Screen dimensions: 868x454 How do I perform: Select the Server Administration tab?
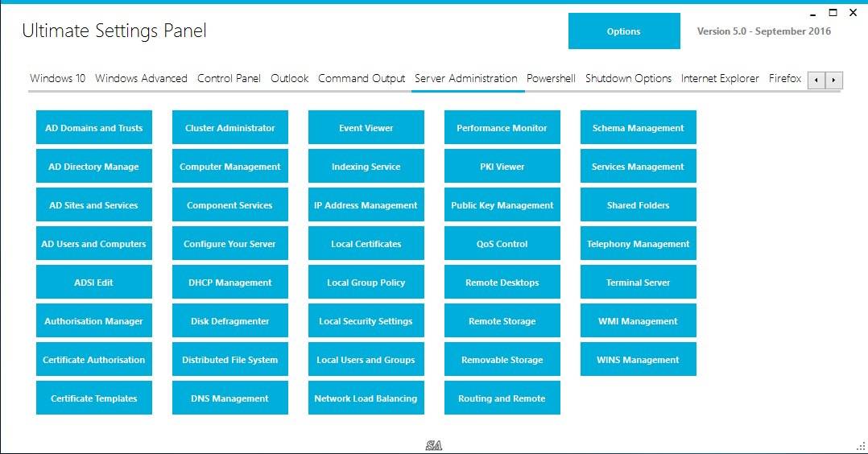tap(466, 79)
